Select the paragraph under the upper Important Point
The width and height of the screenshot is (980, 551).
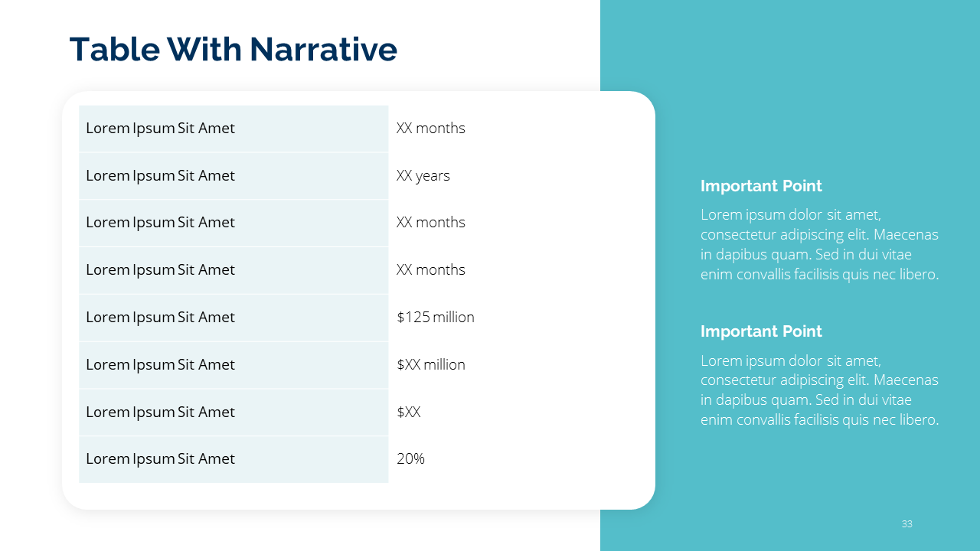pos(819,245)
